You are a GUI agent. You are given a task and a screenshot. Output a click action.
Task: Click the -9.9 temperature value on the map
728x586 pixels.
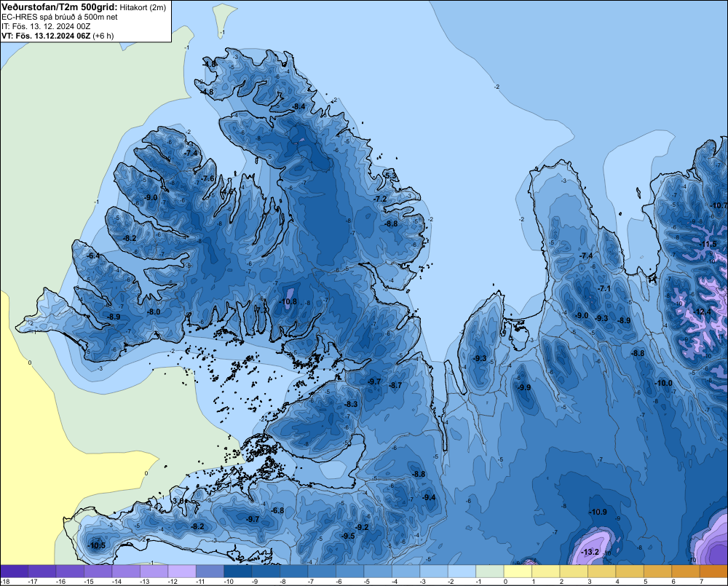(524, 388)
